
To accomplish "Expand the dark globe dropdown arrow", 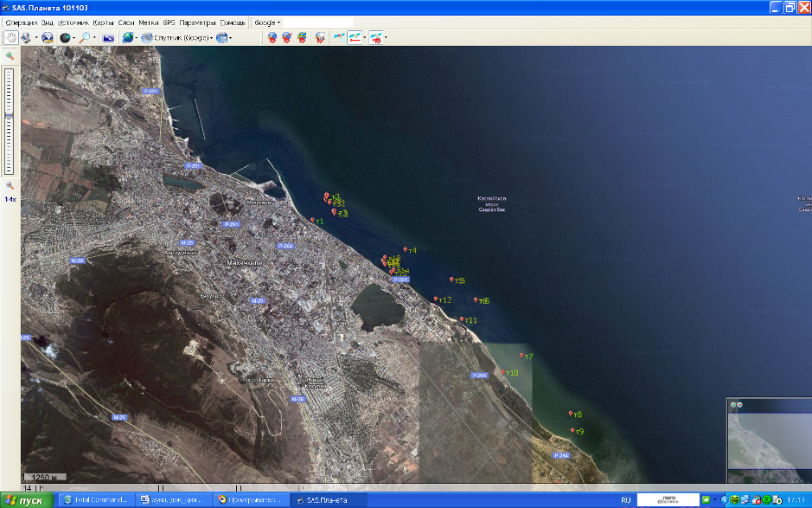I will pos(74,38).
